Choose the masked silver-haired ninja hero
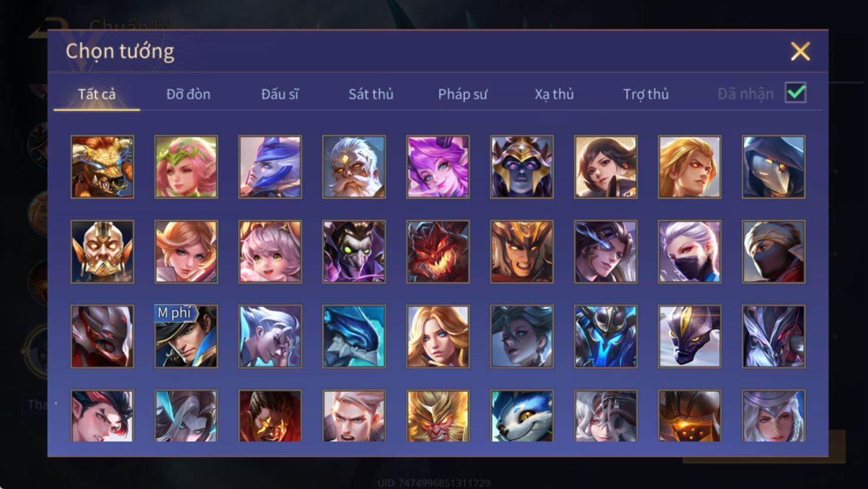The height and width of the screenshot is (489, 868). 689,252
